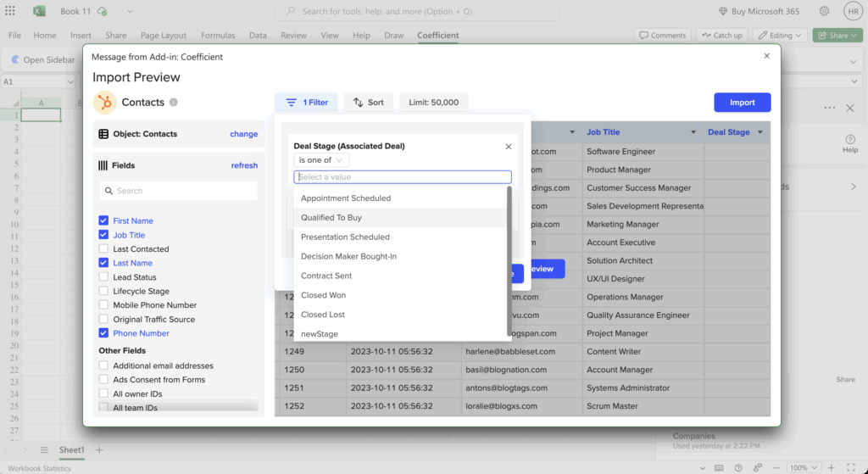Screen dimensions: 868x474
Task: Click the Open Sidebar button
Action: point(43,60)
